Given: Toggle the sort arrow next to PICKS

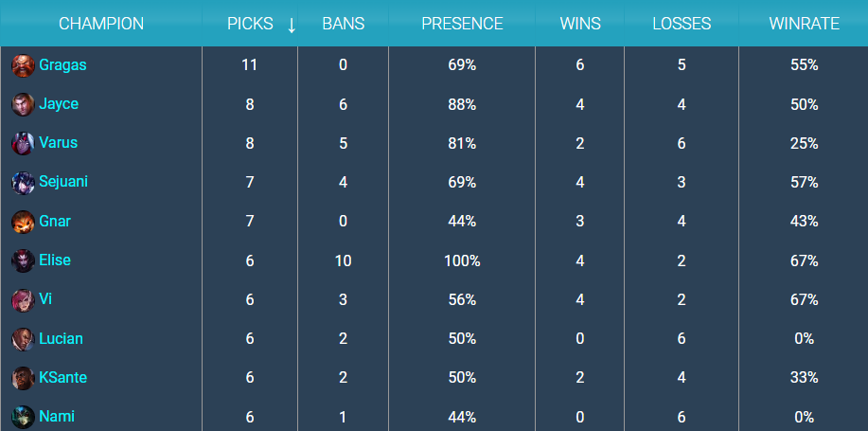Looking at the screenshot, I should [292, 25].
